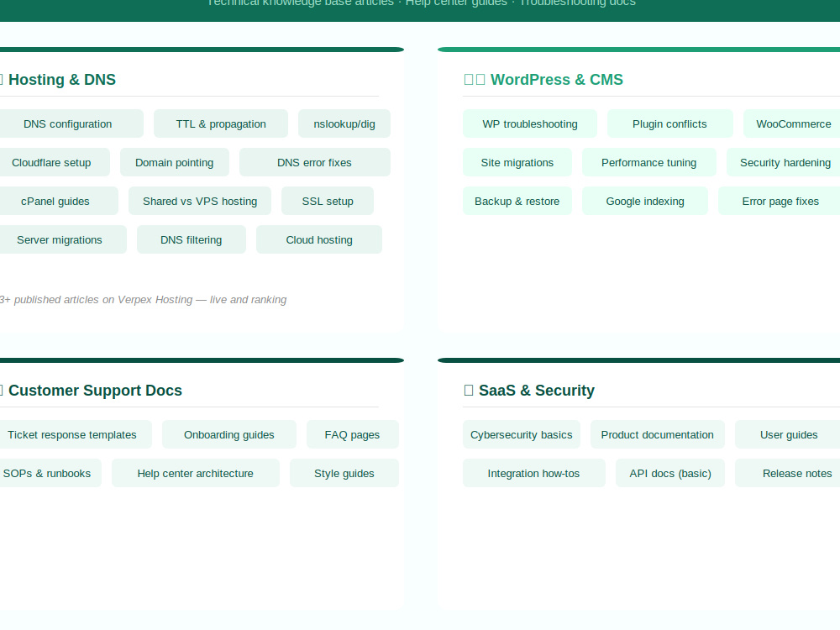Image resolution: width=840 pixels, height=630 pixels.
Task: Select the Cybersecurity basics tag
Action: tap(522, 434)
